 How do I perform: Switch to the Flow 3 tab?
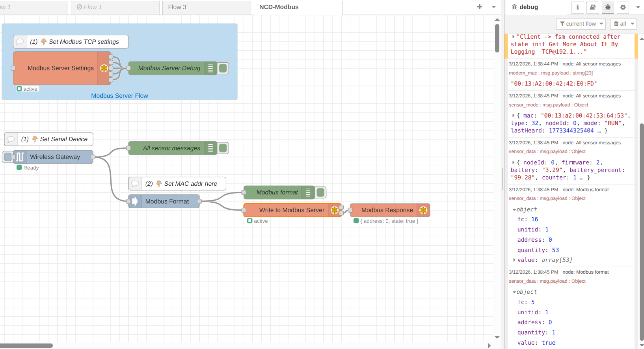pos(177,7)
